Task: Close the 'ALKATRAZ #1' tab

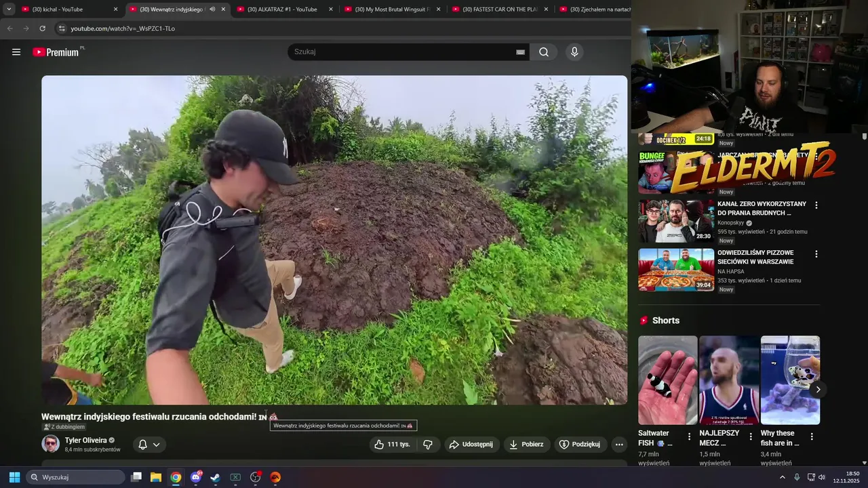Action: click(x=330, y=9)
